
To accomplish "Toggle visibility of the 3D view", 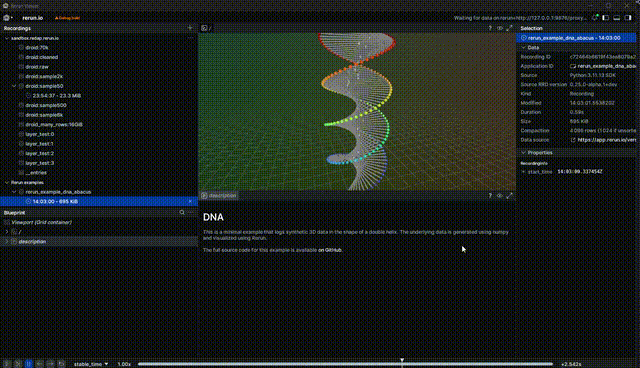I will point(500,28).
